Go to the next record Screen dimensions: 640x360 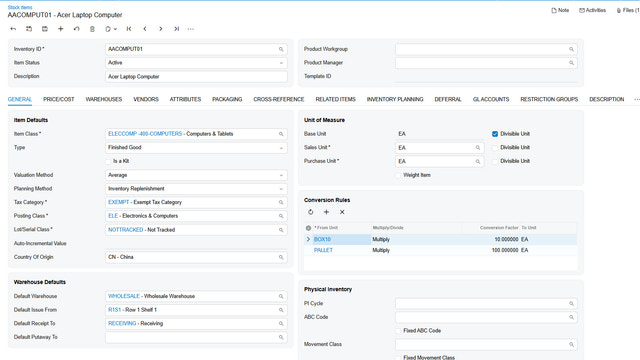[x=161, y=29]
